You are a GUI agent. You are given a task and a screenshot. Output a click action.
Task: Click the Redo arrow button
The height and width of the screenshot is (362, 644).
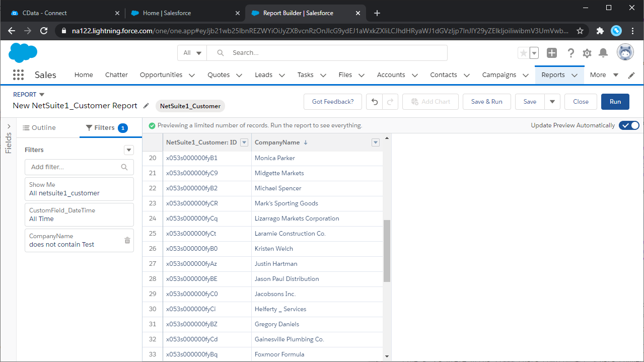point(390,102)
